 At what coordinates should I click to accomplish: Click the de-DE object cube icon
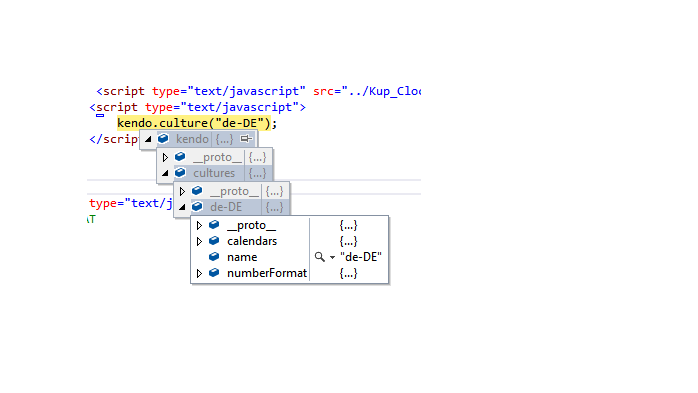coord(197,207)
